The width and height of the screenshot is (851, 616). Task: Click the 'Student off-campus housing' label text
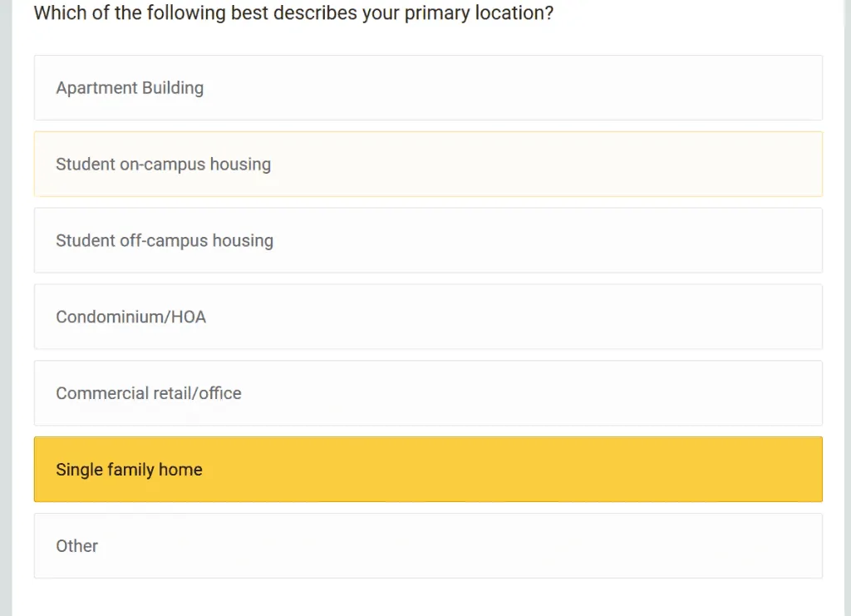pyautogui.click(x=165, y=241)
